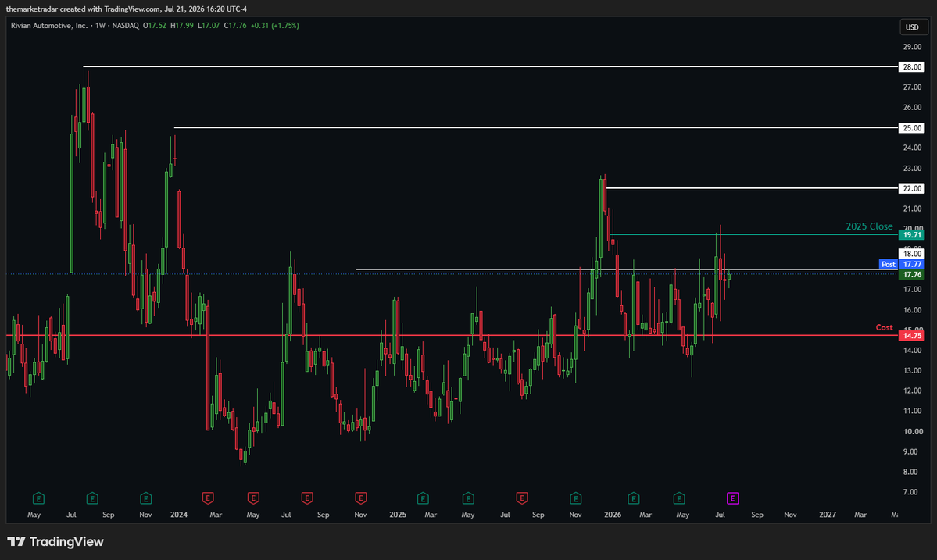
Task: Select the white 18.00 price level label
Action: (912, 254)
